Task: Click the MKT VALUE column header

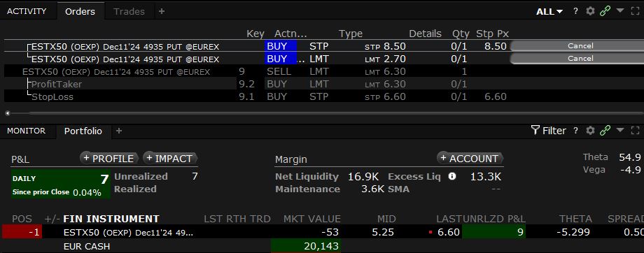Action: click(x=311, y=219)
